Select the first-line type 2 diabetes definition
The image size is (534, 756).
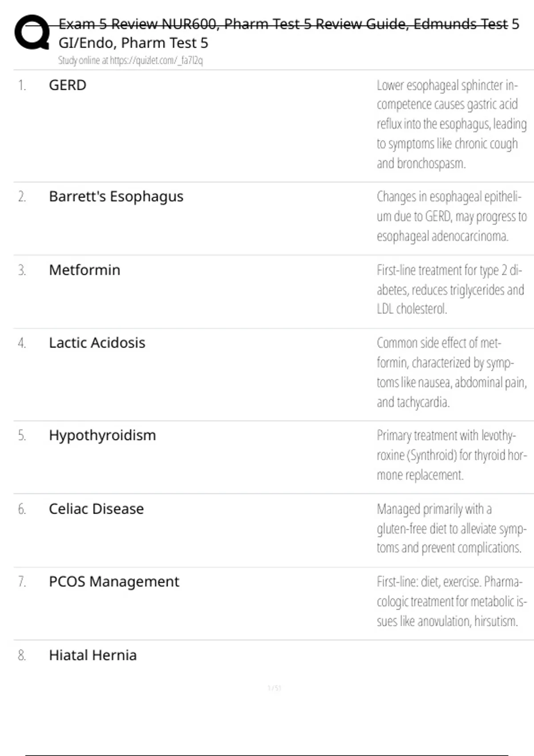(x=450, y=290)
